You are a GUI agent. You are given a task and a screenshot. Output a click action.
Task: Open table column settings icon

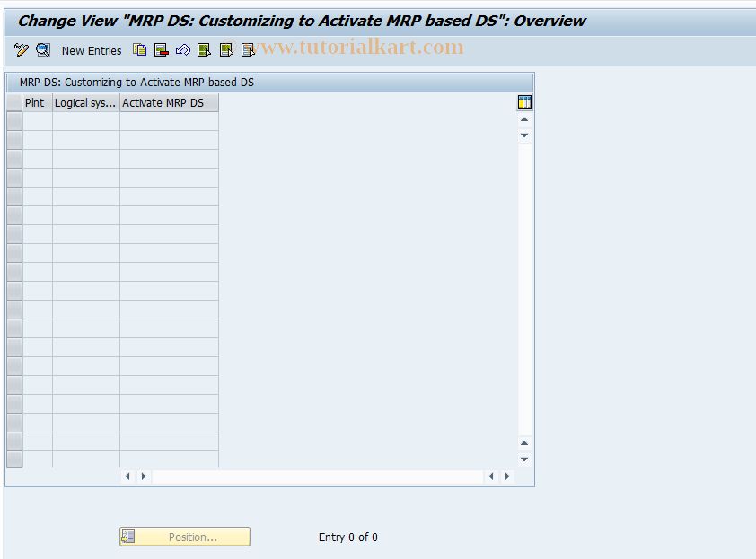tap(524, 102)
